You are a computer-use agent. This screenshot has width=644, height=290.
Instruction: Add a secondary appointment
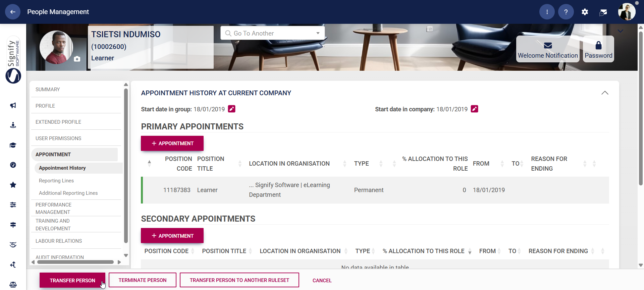[172, 236]
